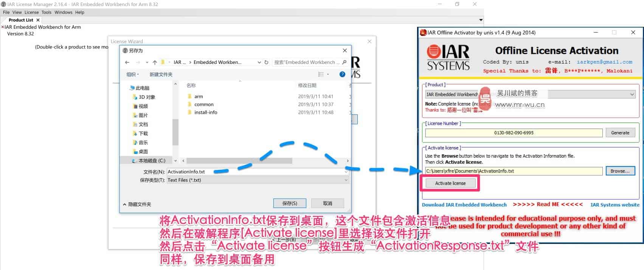
Task: Close the Product List tab
Action: point(38,20)
